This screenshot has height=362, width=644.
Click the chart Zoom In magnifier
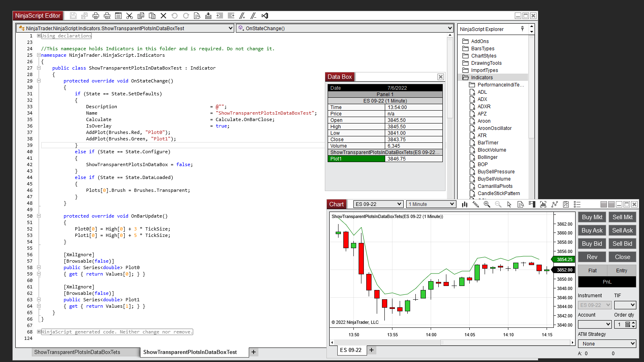(487, 204)
